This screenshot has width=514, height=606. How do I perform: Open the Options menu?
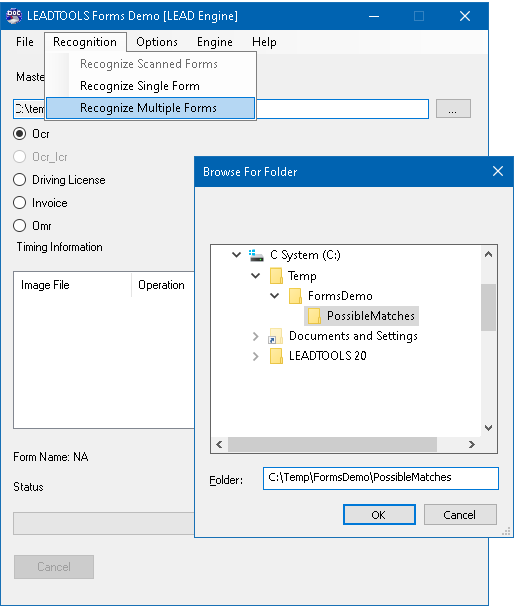pos(157,42)
